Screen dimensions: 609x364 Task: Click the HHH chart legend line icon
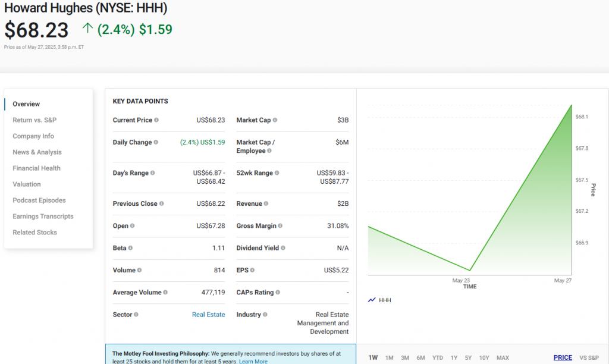[x=372, y=300]
